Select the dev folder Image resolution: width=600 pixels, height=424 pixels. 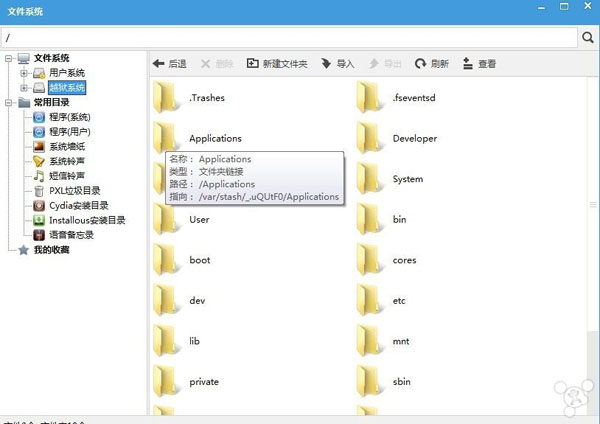click(x=179, y=300)
